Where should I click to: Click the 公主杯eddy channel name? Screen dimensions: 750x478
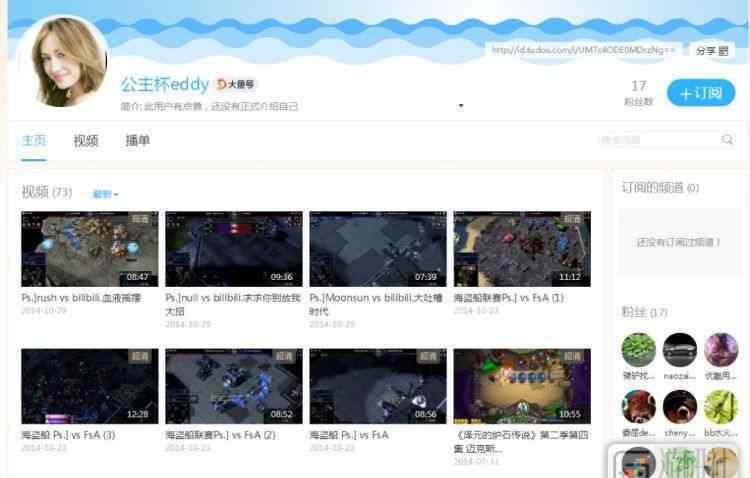click(165, 84)
